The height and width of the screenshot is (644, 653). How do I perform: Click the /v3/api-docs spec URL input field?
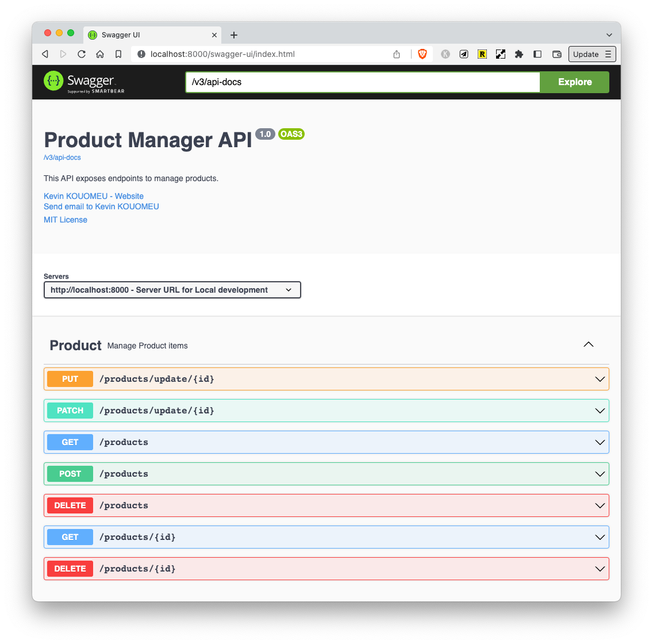362,82
